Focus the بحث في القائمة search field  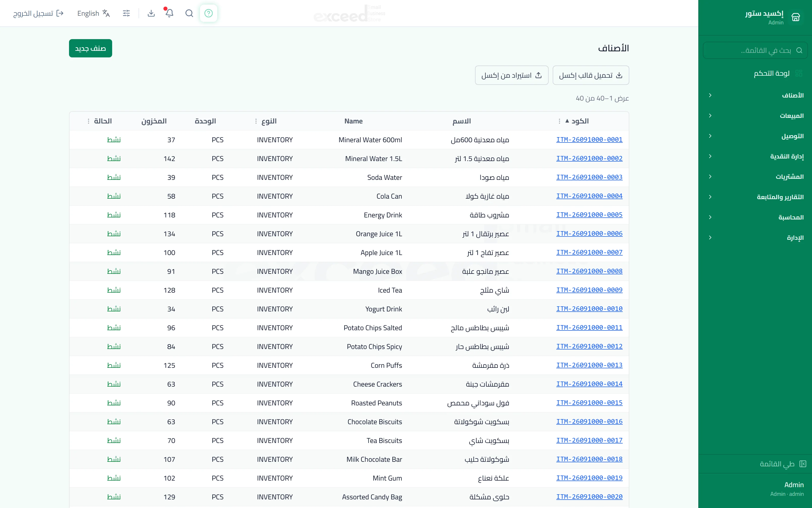pyautogui.click(x=755, y=50)
